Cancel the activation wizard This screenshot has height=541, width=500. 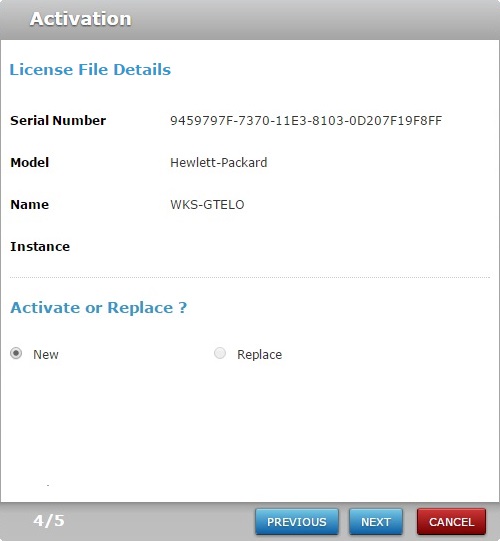(451, 522)
